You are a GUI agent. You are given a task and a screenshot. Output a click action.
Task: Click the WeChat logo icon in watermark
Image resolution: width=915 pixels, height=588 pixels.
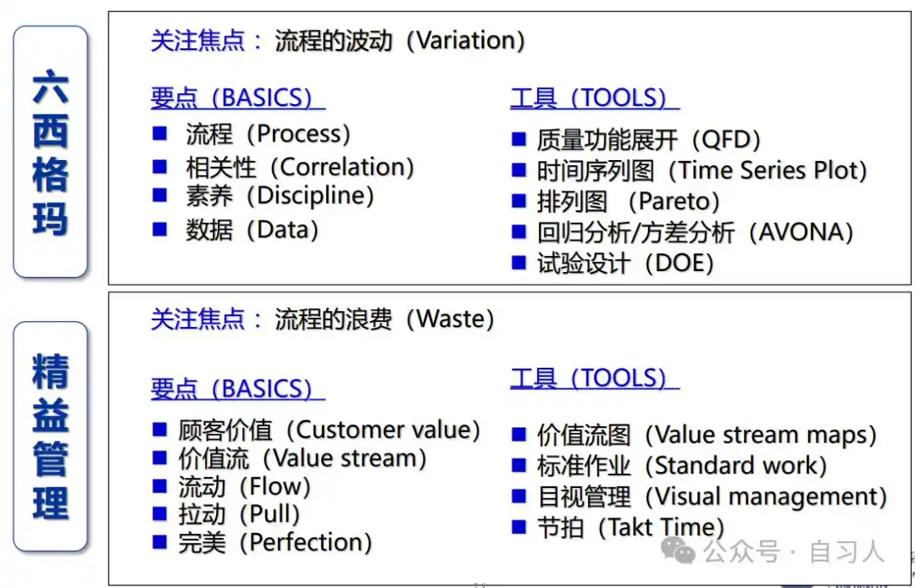pos(678,551)
